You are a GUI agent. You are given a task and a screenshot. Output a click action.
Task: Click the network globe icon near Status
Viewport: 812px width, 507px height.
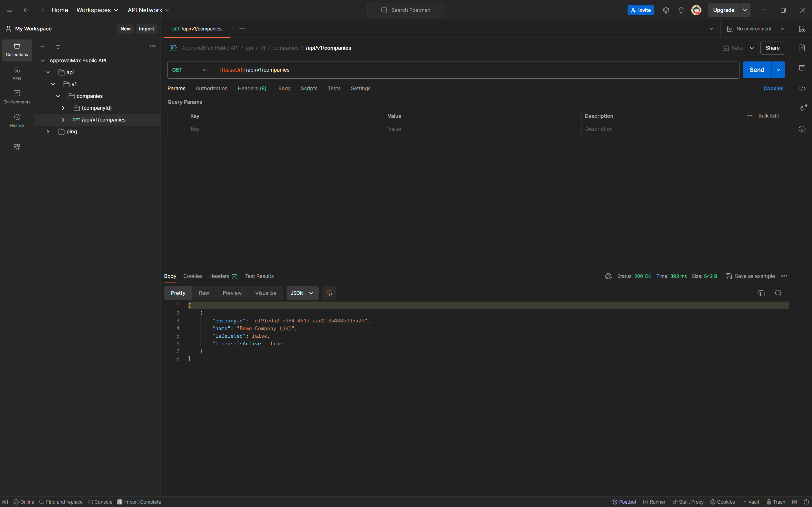pos(608,276)
